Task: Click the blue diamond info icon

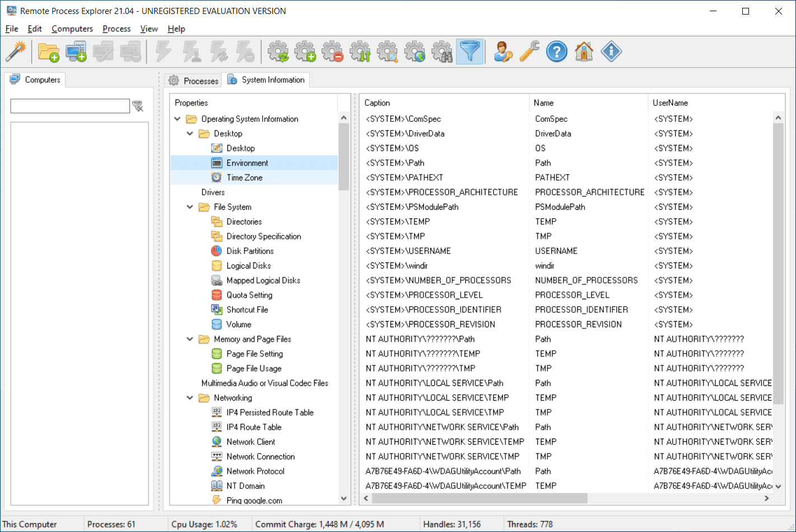Action: pyautogui.click(x=611, y=51)
